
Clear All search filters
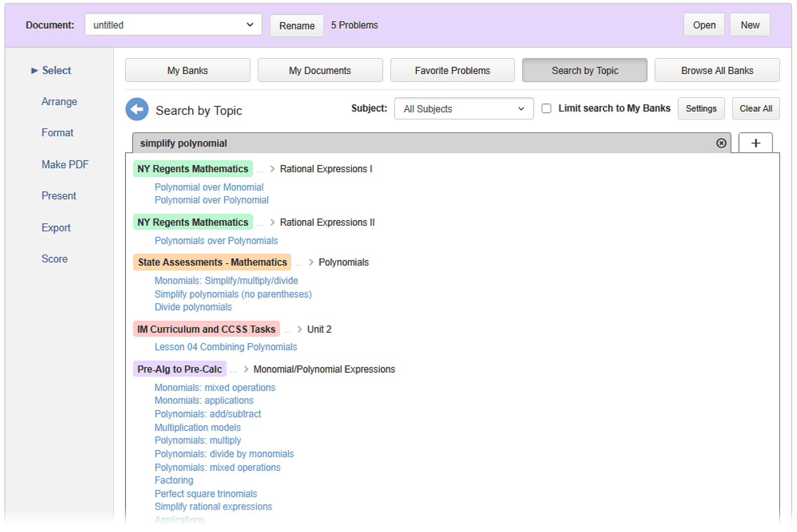(x=756, y=108)
